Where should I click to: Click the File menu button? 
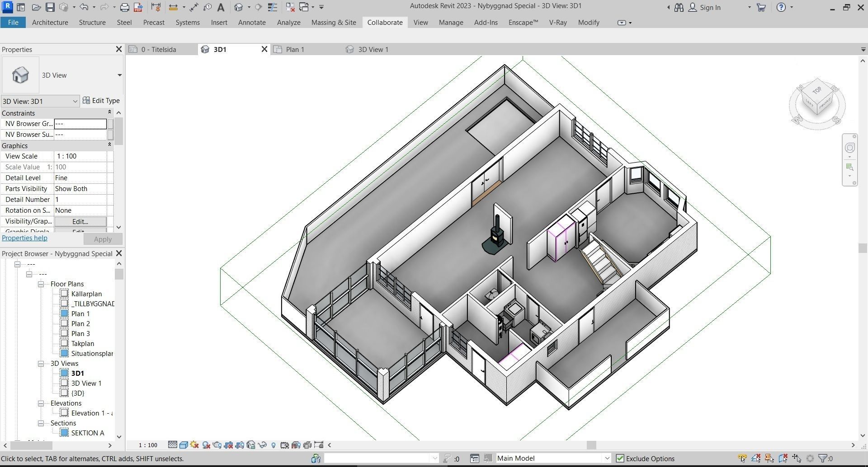[x=13, y=22]
